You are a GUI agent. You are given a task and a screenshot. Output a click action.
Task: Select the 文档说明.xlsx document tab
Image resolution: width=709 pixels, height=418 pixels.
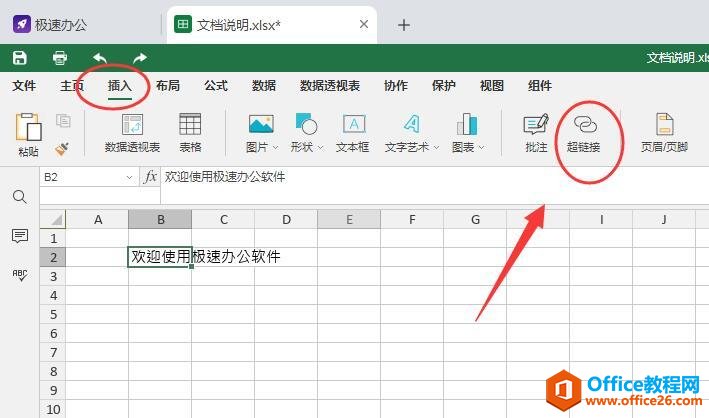pos(271,24)
